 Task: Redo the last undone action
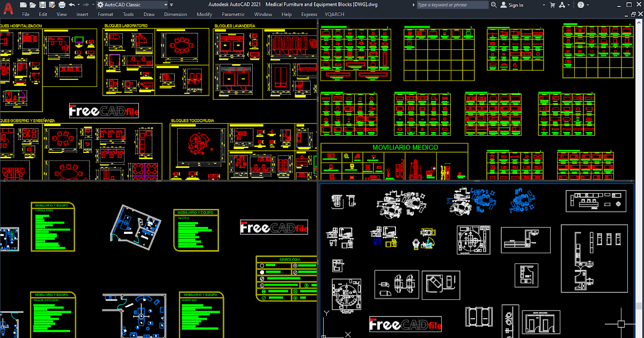tap(85, 5)
